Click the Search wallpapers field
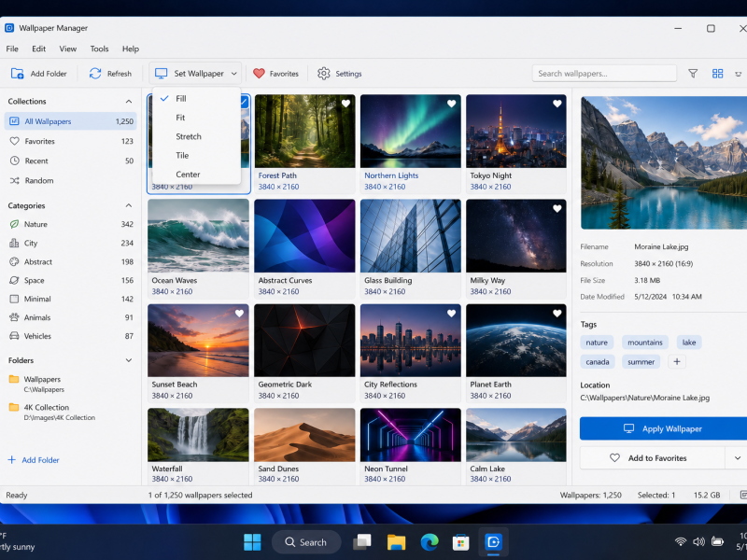747x560 pixels. click(604, 74)
